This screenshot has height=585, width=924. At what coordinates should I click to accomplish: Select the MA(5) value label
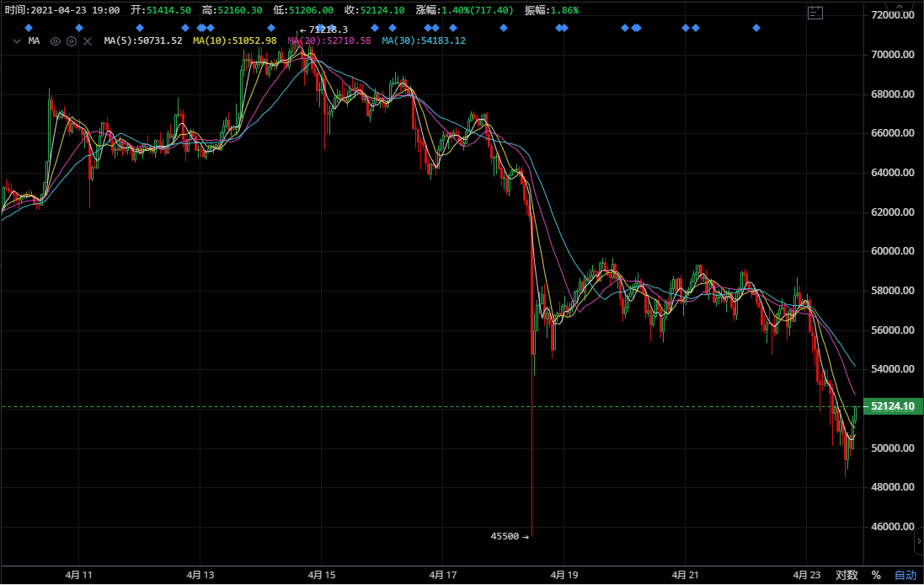(x=142, y=40)
